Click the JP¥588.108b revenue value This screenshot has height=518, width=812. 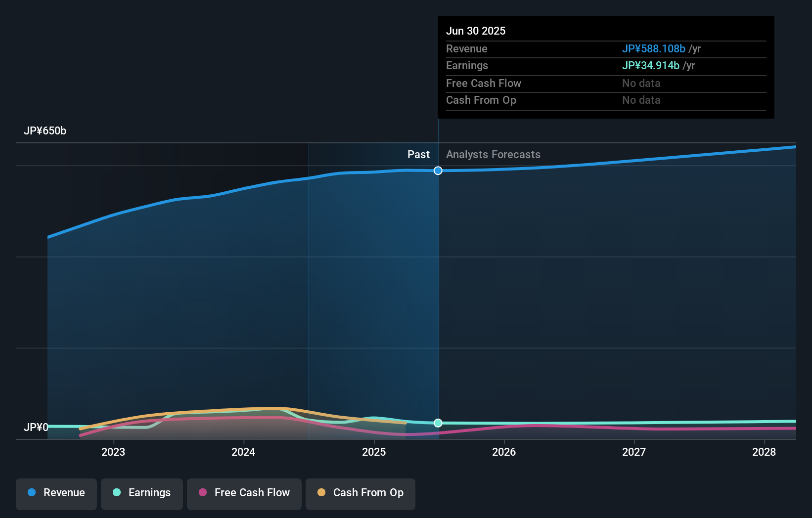654,48
